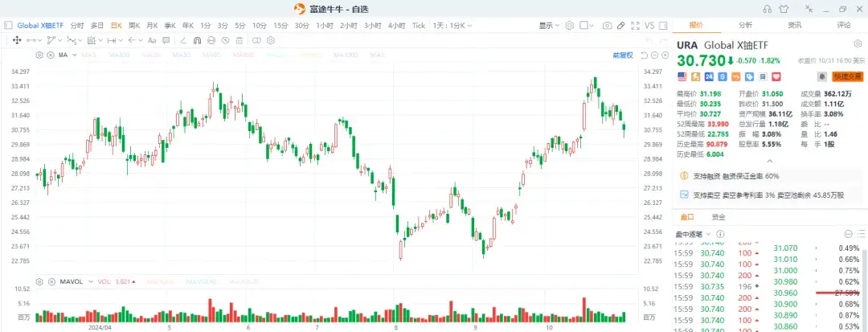Open the 显示 display dropdown
This screenshot has height=332, width=868.
[549, 26]
